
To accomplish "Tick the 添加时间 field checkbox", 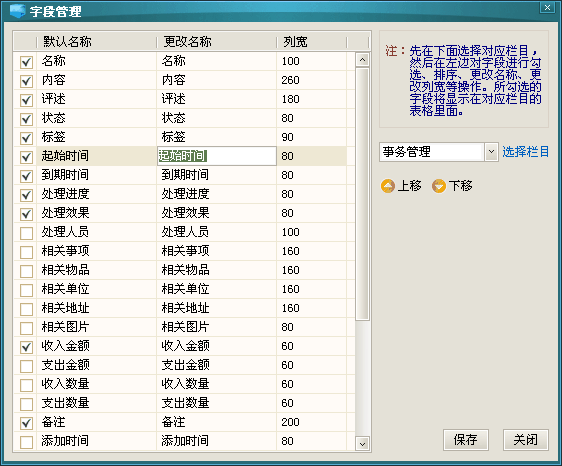I will pos(27,442).
